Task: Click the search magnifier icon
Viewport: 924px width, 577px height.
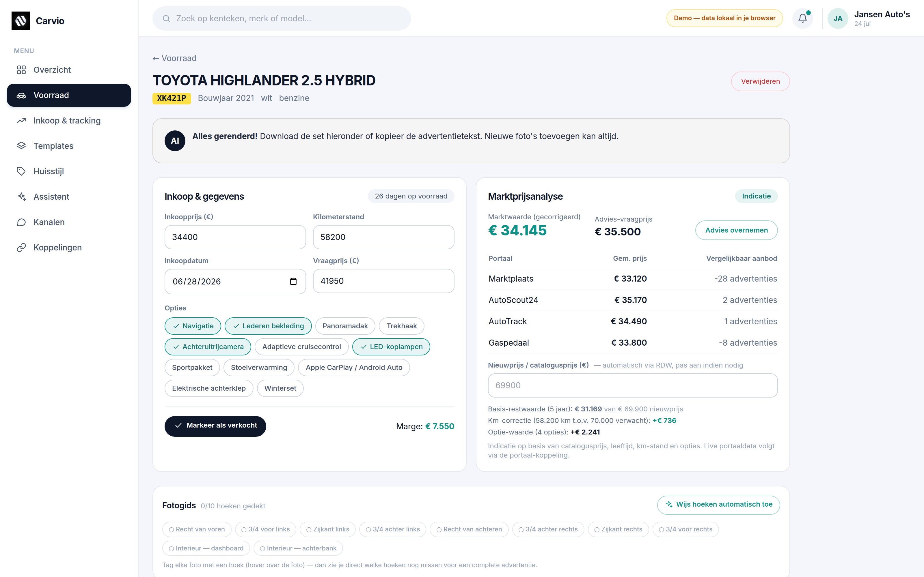Action: (166, 18)
